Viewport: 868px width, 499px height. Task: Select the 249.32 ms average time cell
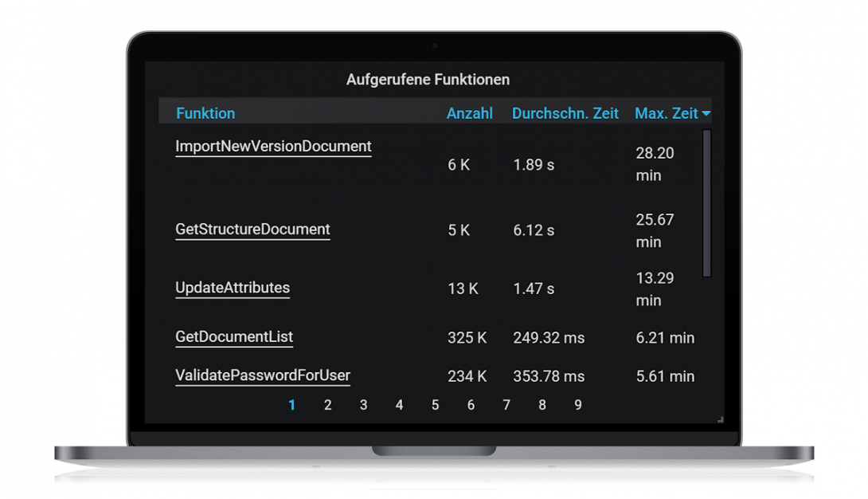[x=549, y=338]
